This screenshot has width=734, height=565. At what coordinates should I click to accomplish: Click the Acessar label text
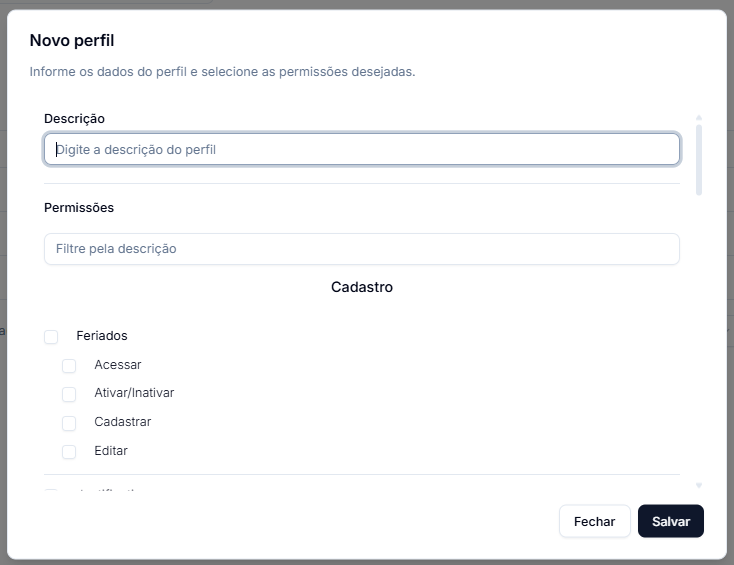coord(117,365)
